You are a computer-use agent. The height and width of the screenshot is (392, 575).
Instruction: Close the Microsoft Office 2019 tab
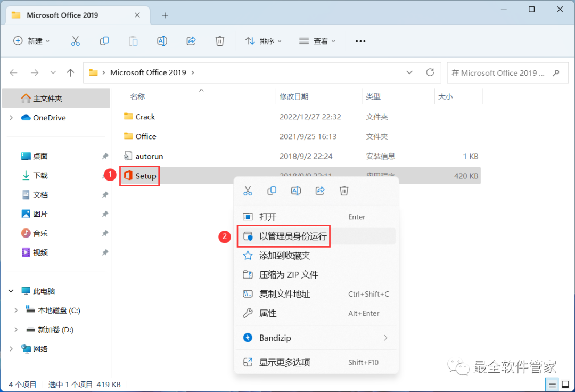click(x=137, y=15)
